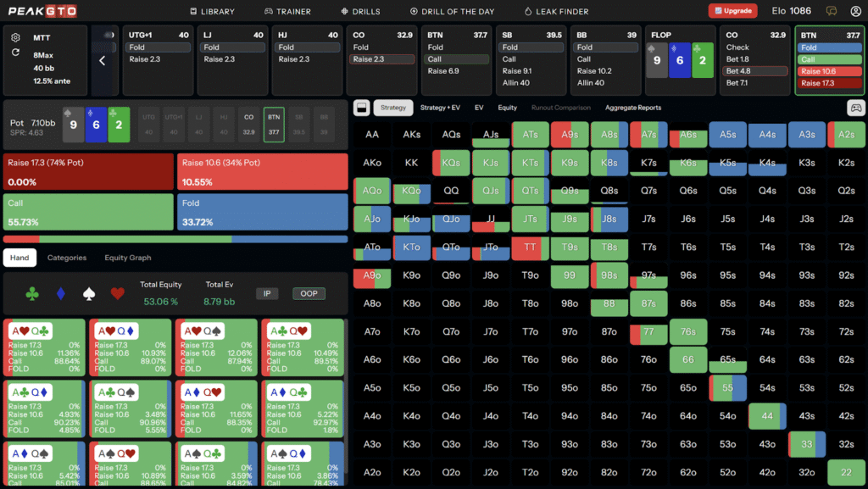Screen dimensions: 868x489
Task: Filter hands by hearts suit icon
Action: [x=118, y=293]
